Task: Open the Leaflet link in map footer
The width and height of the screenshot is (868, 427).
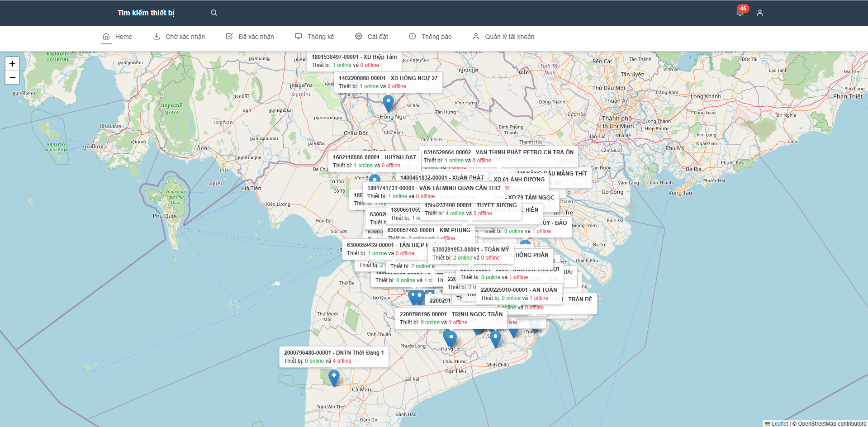Action: tap(780, 423)
